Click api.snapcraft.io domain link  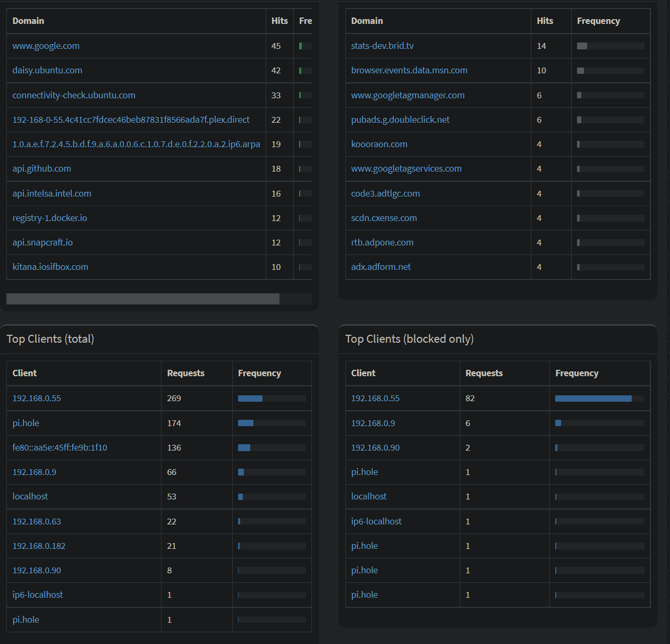point(43,242)
